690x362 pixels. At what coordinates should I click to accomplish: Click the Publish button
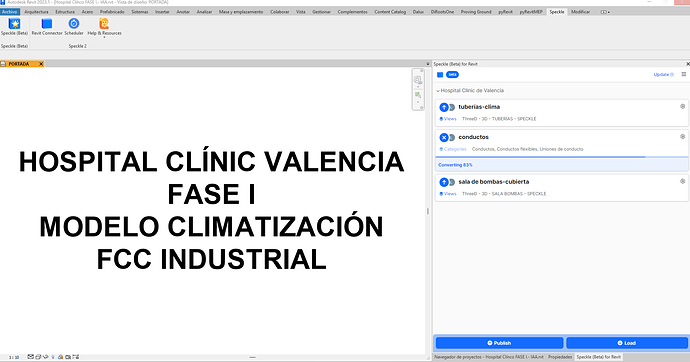tap(499, 343)
